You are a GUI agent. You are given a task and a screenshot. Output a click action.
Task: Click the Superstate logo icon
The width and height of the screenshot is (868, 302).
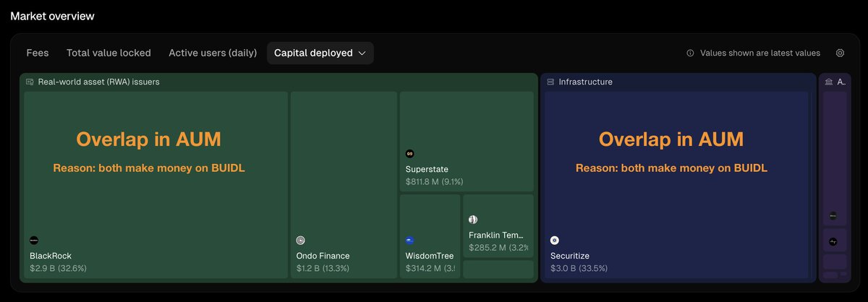coord(410,153)
